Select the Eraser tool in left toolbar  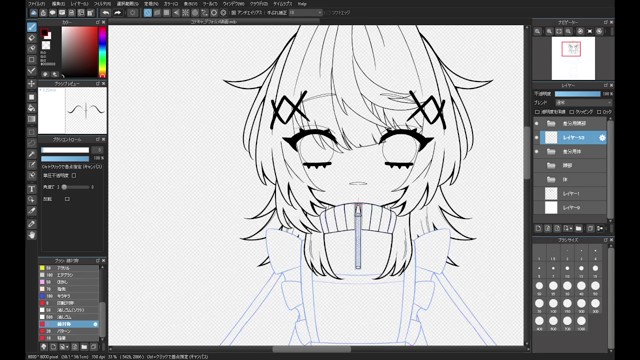[31, 38]
